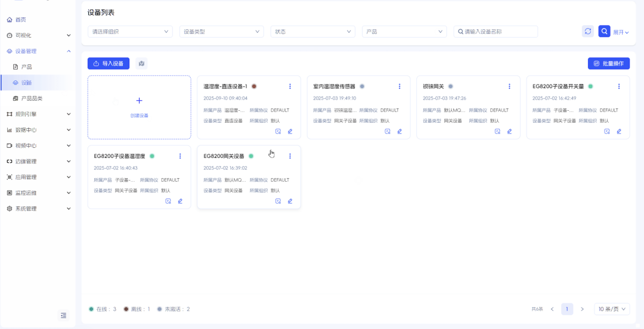Click the 请输入设备名称 search field
644x329 pixels.
496,32
